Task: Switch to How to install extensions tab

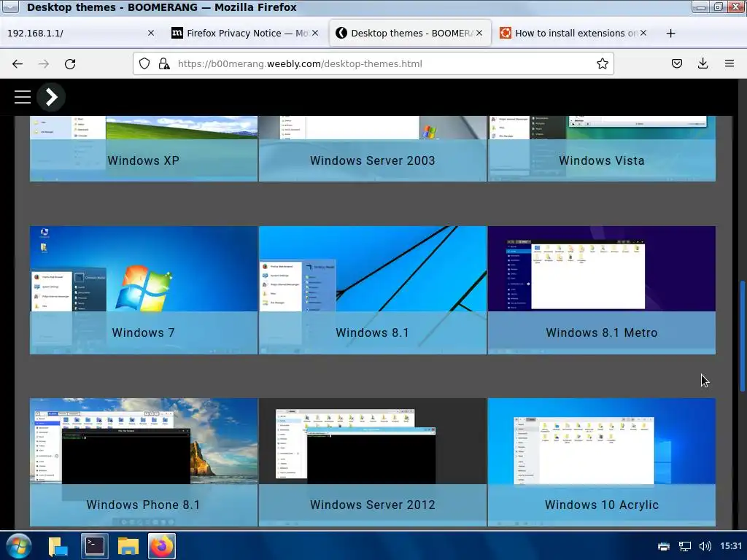Action: tap(573, 33)
